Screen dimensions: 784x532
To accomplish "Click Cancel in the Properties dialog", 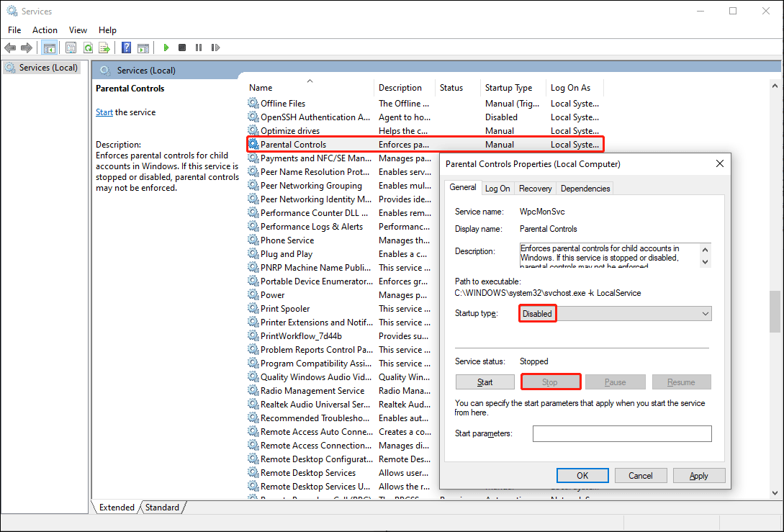I will point(641,476).
